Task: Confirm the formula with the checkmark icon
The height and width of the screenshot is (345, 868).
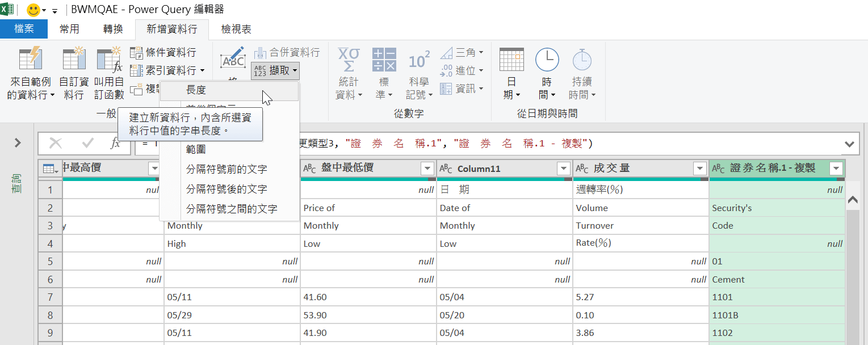Action: click(x=88, y=143)
